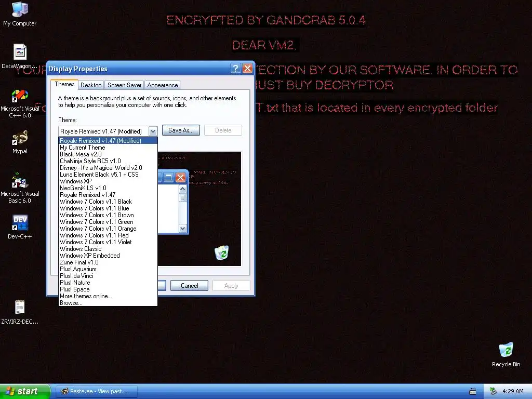
Task: Pick Luna Element Black v5.1 + CSS
Action: pyautogui.click(x=108, y=175)
